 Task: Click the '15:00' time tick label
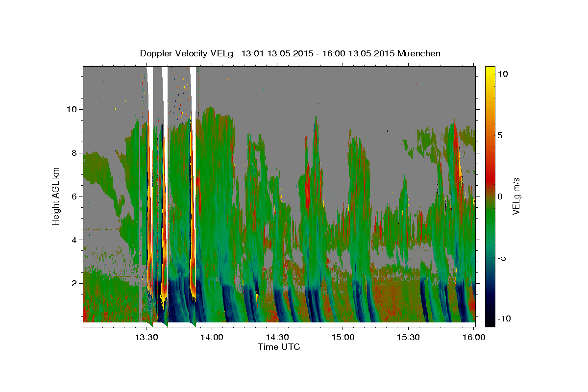pyautogui.click(x=343, y=337)
